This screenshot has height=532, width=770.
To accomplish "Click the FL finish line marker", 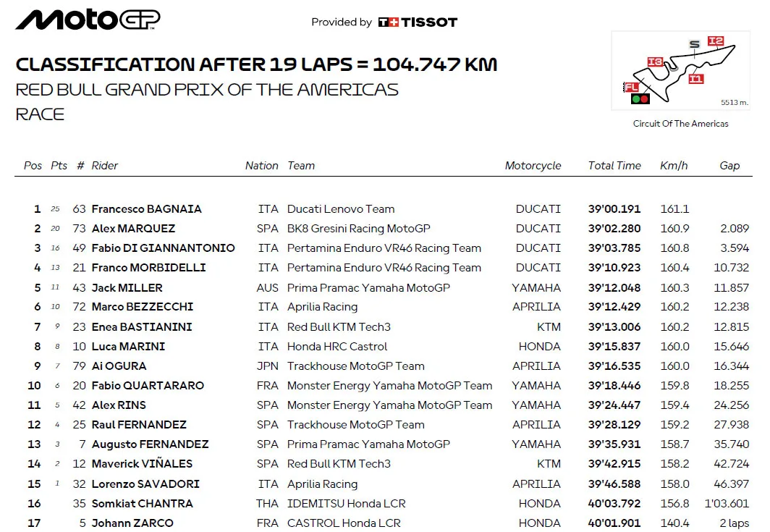I will [x=631, y=88].
